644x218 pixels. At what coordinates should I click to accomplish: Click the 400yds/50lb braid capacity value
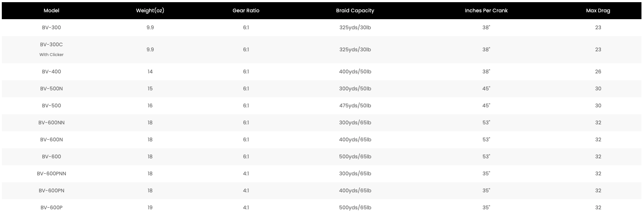[355, 72]
